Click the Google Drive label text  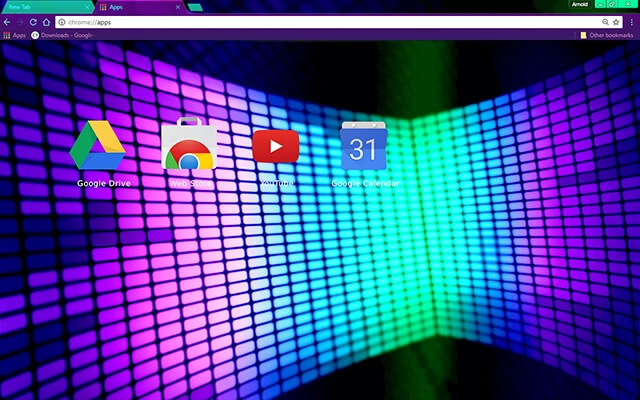[x=104, y=183]
